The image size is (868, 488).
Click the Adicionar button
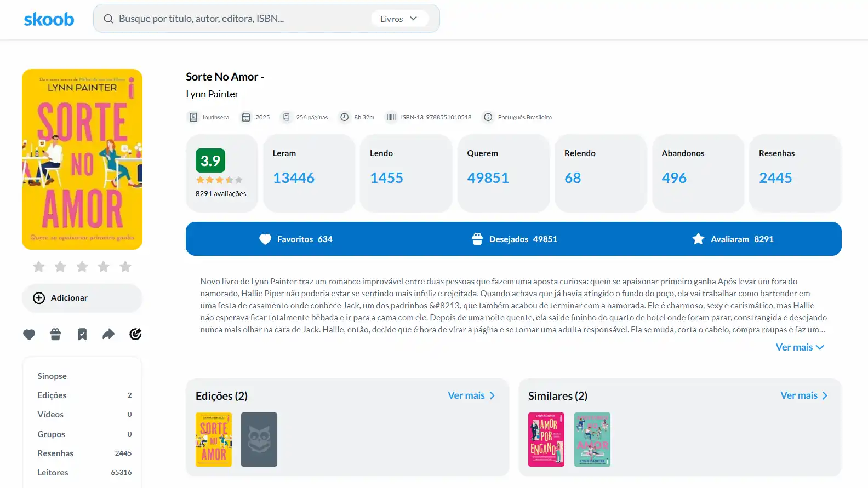pos(82,298)
